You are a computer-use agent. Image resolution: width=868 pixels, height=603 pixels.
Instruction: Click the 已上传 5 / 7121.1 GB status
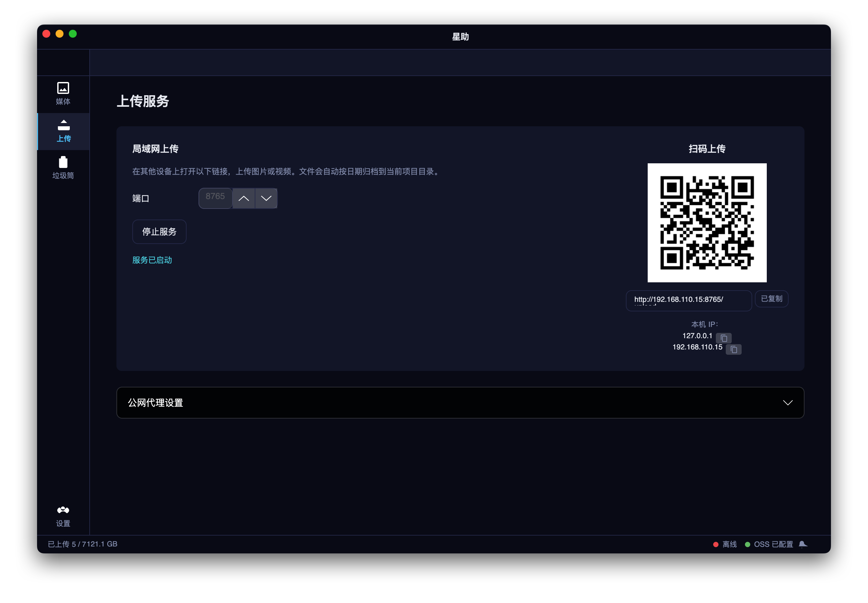[82, 544]
